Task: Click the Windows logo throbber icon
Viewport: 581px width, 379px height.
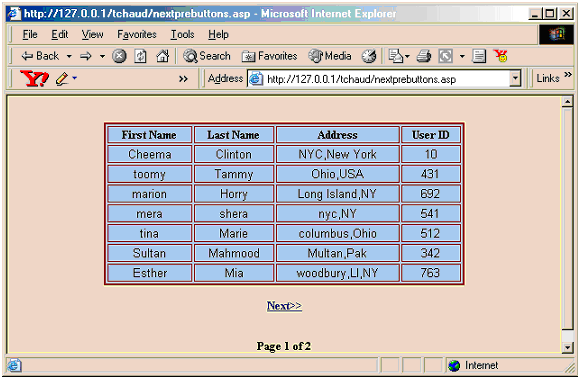Action: pyautogui.click(x=556, y=34)
